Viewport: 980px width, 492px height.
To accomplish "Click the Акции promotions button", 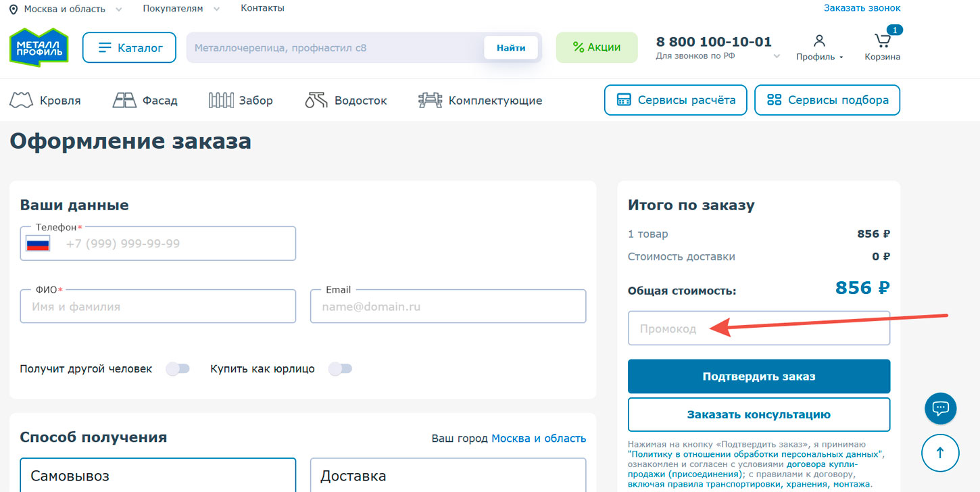I will [597, 47].
